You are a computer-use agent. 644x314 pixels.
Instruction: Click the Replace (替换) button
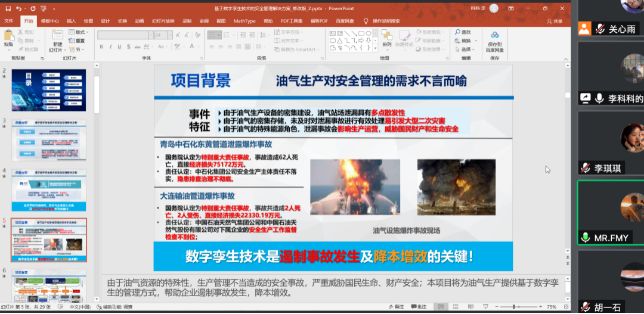click(x=464, y=41)
